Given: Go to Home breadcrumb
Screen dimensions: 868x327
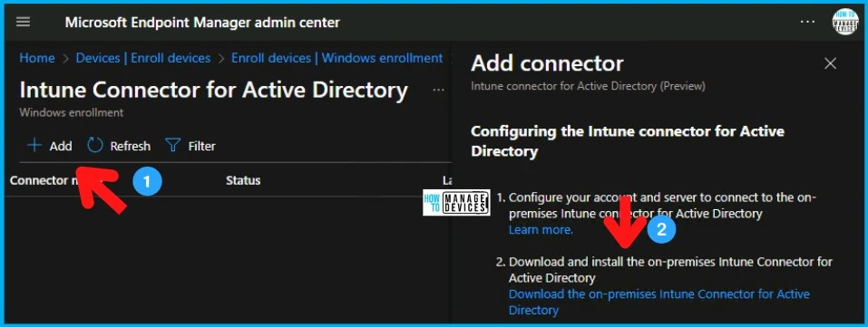Looking at the screenshot, I should (x=37, y=58).
